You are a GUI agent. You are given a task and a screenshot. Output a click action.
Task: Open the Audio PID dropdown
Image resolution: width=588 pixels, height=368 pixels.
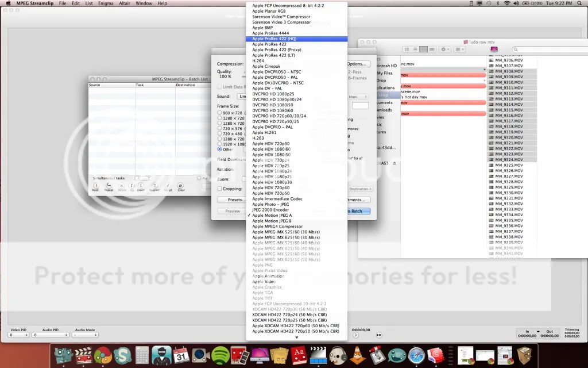(x=51, y=335)
